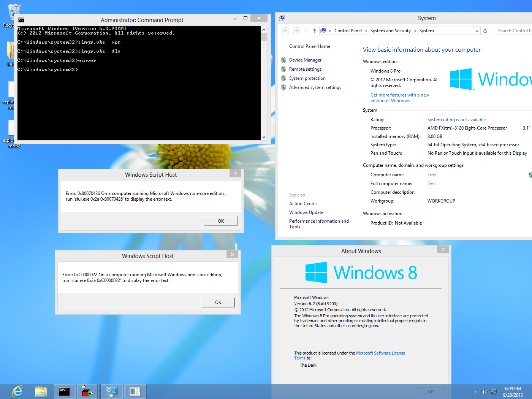Close the About Windows dialog
The height and width of the screenshot is (399, 532).
click(443, 249)
